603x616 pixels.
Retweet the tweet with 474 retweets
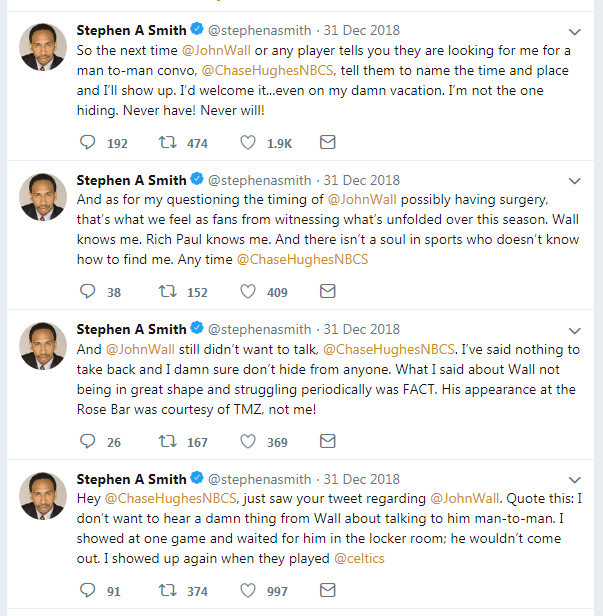click(x=169, y=143)
